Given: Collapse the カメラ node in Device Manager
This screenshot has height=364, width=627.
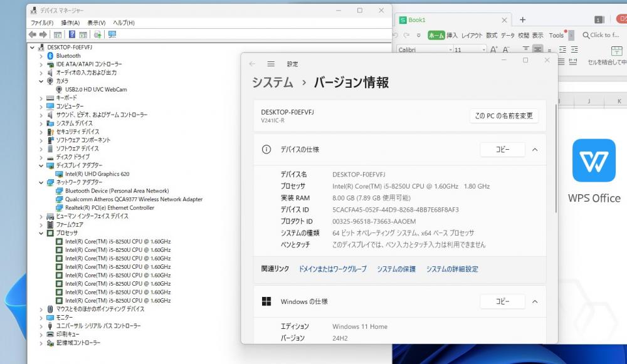Looking at the screenshot, I should tap(41, 81).
